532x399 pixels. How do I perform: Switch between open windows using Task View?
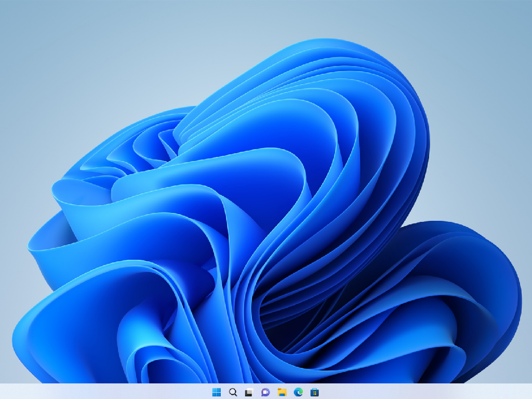click(x=248, y=392)
